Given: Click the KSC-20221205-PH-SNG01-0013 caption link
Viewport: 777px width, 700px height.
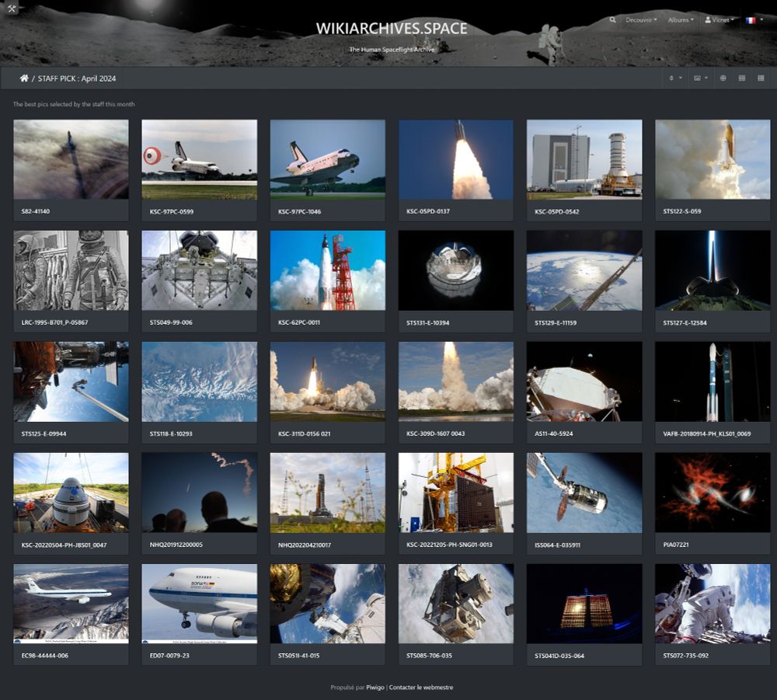Looking at the screenshot, I should 449,545.
